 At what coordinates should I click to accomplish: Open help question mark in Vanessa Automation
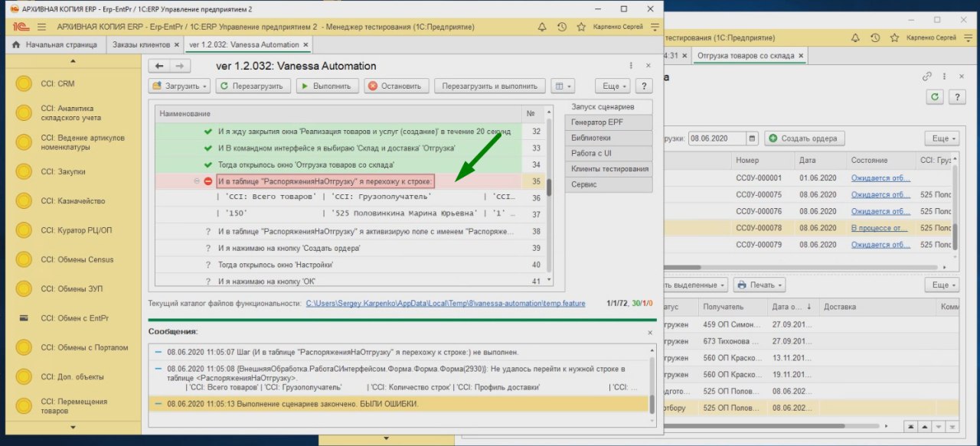click(x=645, y=86)
